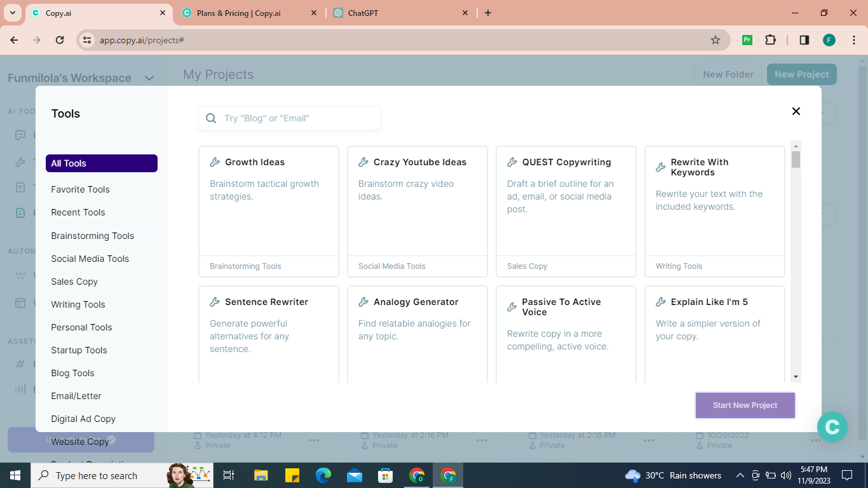Click the tools list scrollbar down arrow

(x=796, y=377)
